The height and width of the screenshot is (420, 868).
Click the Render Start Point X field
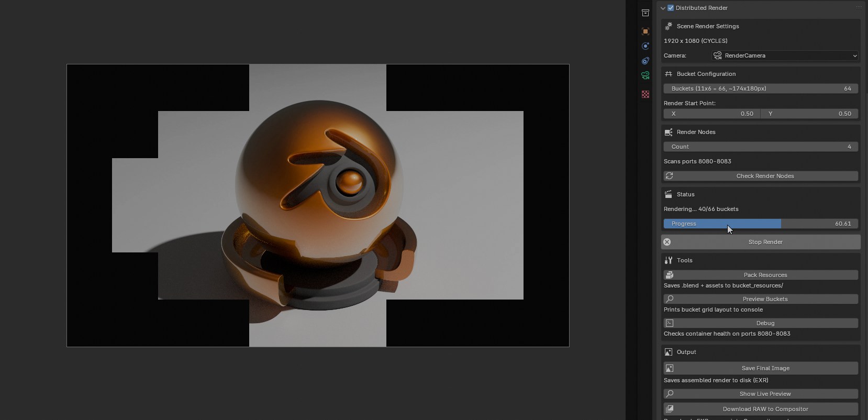[712, 114]
